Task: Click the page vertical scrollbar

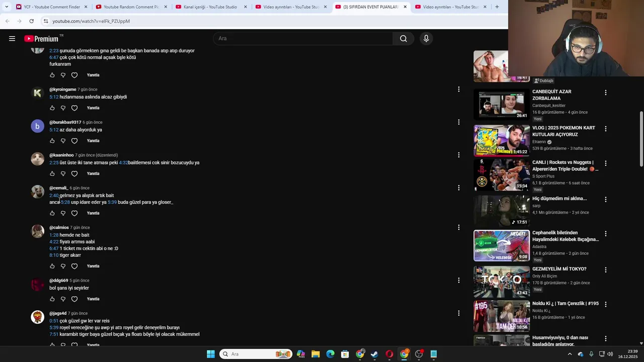Action: coord(641,139)
